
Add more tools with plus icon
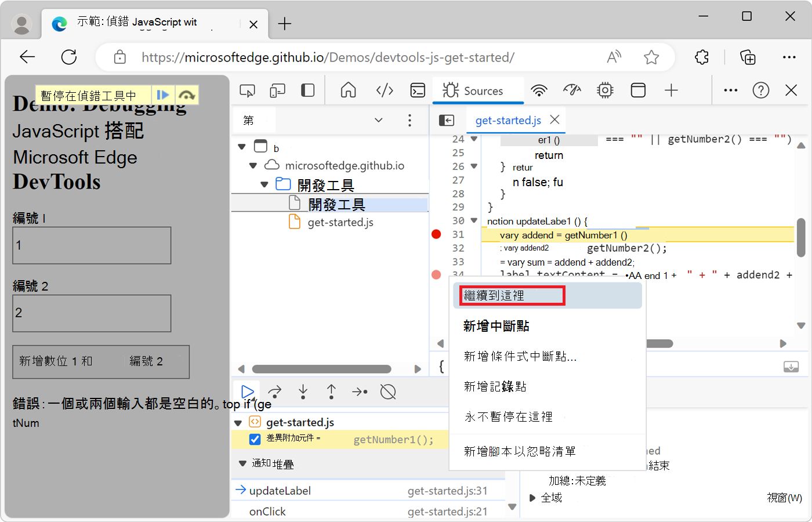coord(671,90)
